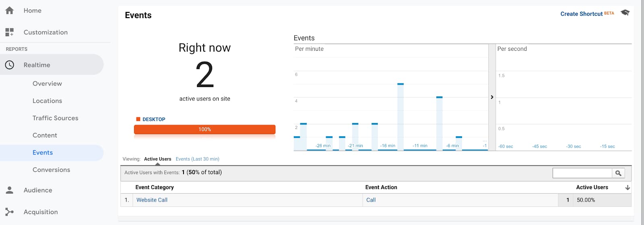The height and width of the screenshot is (225, 644).
Task: Click the Events page title
Action: coord(138,15)
